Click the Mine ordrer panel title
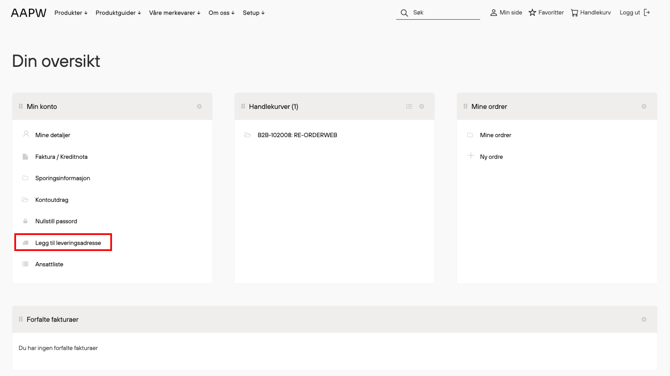Viewport: 670px width, 376px height. pyautogui.click(x=489, y=106)
